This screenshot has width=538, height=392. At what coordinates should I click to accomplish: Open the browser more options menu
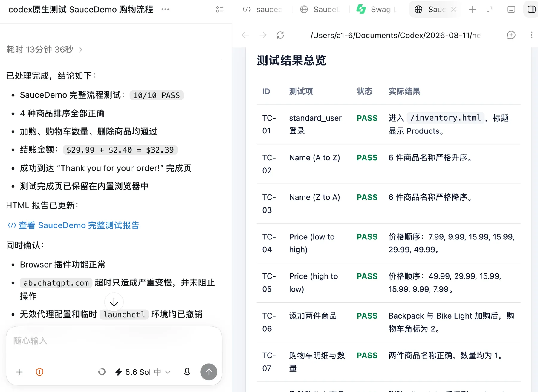click(531, 35)
